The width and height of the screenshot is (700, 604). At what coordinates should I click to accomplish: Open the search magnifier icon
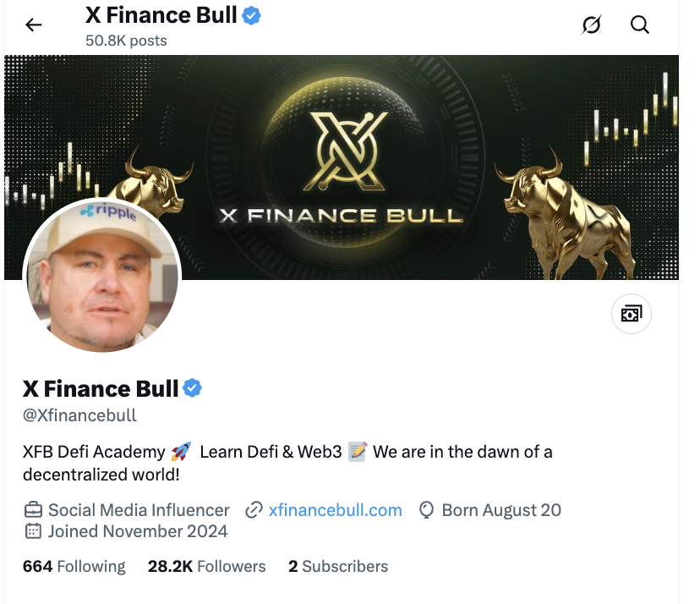640,25
